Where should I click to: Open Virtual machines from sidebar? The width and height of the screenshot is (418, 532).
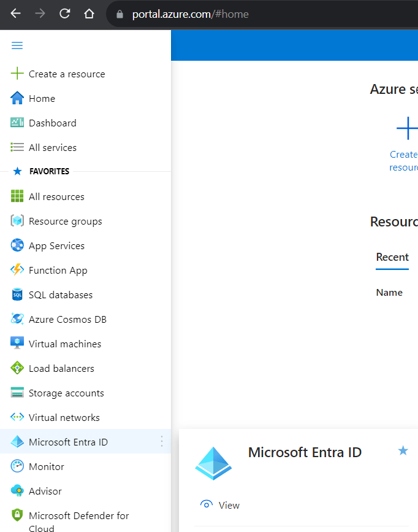pyautogui.click(x=64, y=344)
